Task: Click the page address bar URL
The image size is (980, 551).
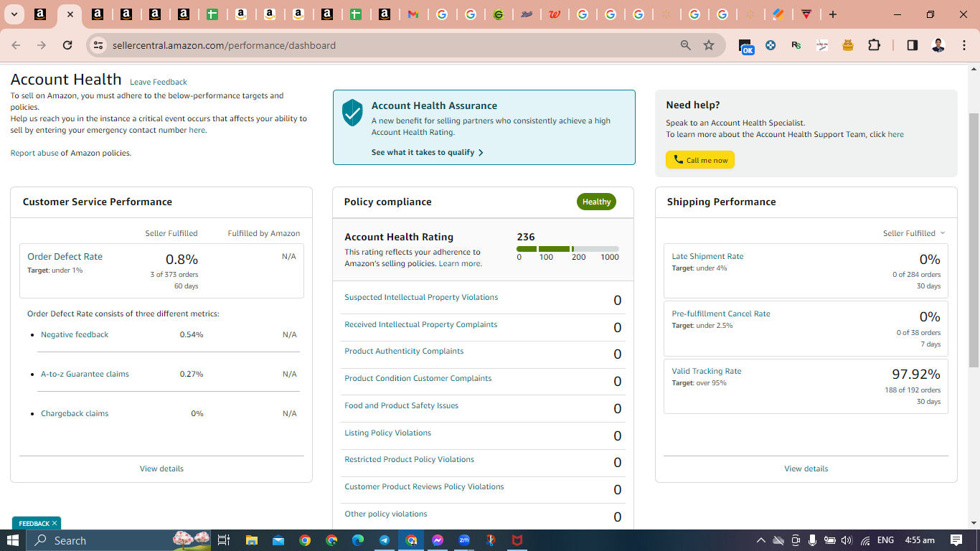Action: (x=224, y=45)
